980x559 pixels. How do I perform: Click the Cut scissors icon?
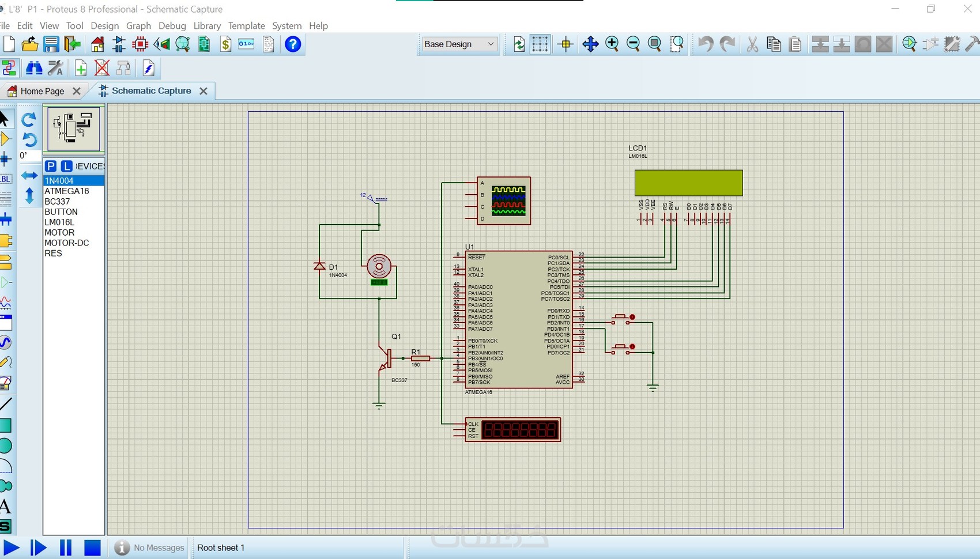(752, 44)
